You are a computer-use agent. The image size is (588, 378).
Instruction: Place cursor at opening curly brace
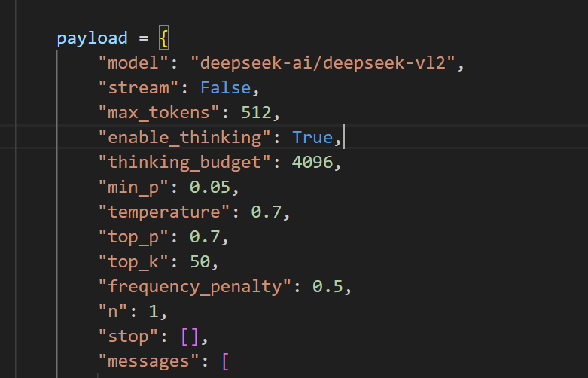(164, 38)
